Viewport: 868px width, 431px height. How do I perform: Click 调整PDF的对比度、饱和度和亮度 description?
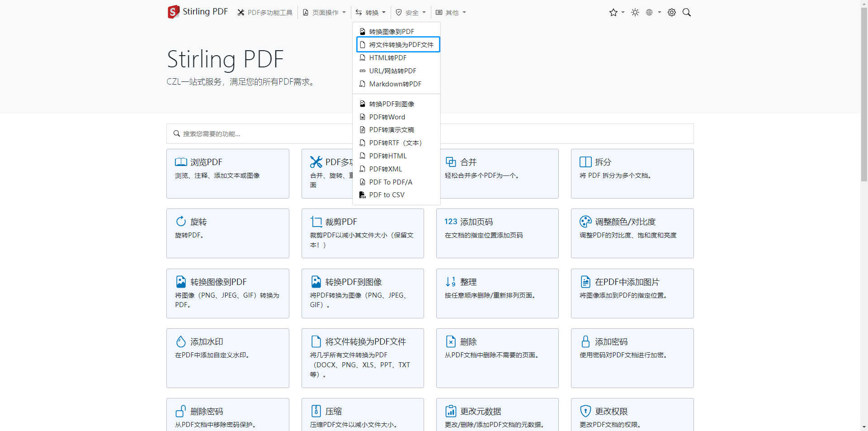click(x=628, y=236)
